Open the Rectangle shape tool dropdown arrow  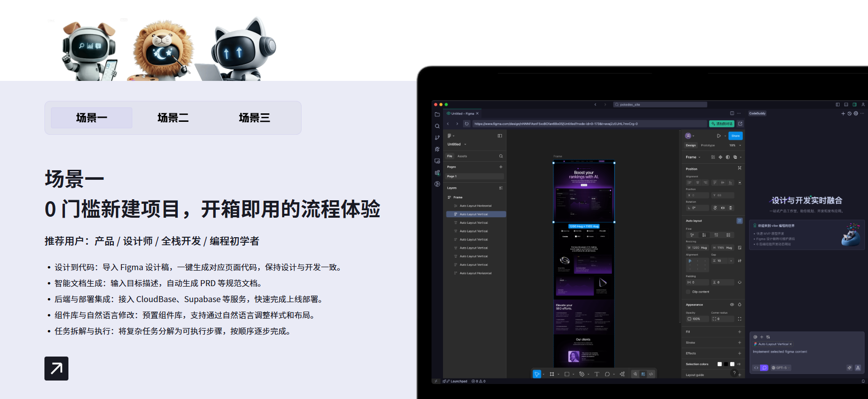tap(573, 374)
